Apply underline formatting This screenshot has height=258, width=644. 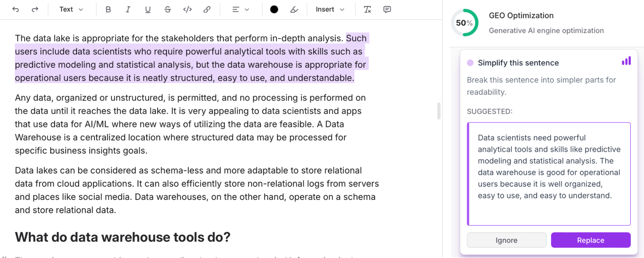point(148,9)
